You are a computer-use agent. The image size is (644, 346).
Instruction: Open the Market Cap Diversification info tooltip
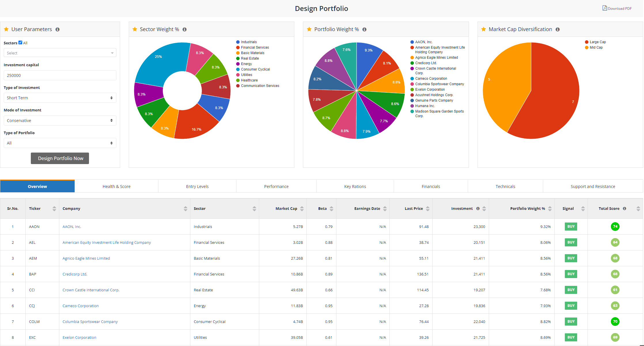(558, 29)
